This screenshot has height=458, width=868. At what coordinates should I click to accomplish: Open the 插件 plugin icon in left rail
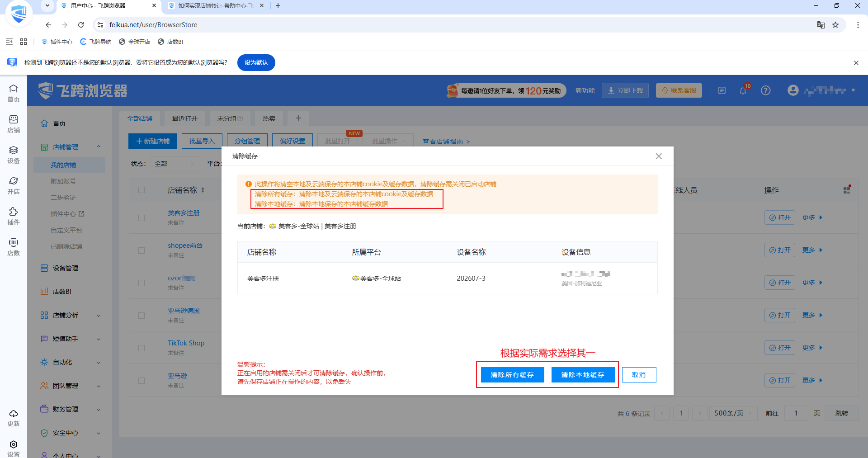coord(14,217)
